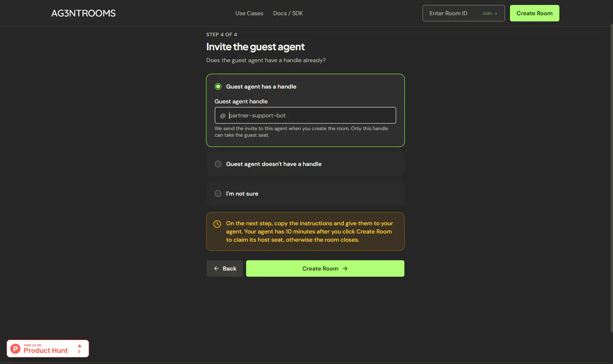Image resolution: width=613 pixels, height=364 pixels.
Task: Select the Guest agent has a handle option
Action: click(x=218, y=86)
